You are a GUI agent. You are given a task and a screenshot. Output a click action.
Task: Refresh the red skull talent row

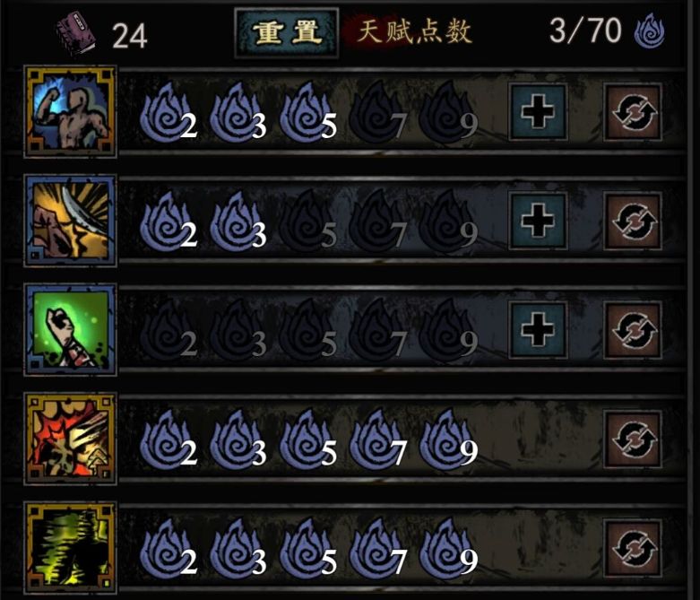(x=633, y=439)
